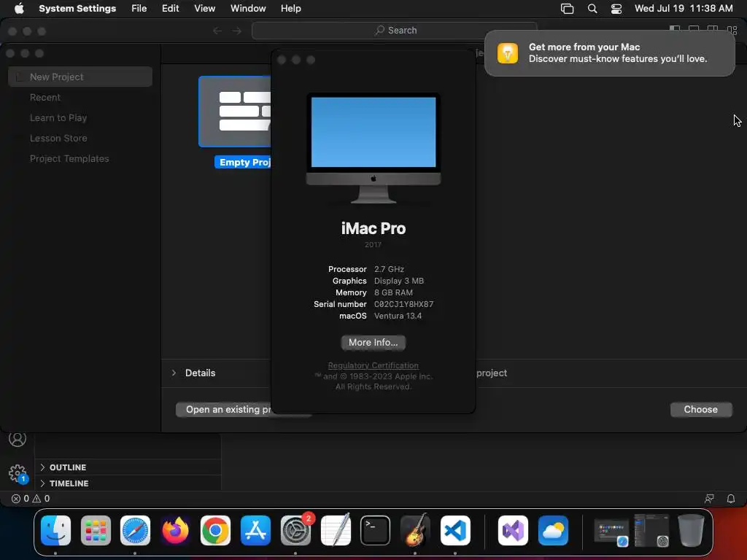Screen dimensions: 747x560
Task: Open the System Settings menu
Action: (77, 9)
